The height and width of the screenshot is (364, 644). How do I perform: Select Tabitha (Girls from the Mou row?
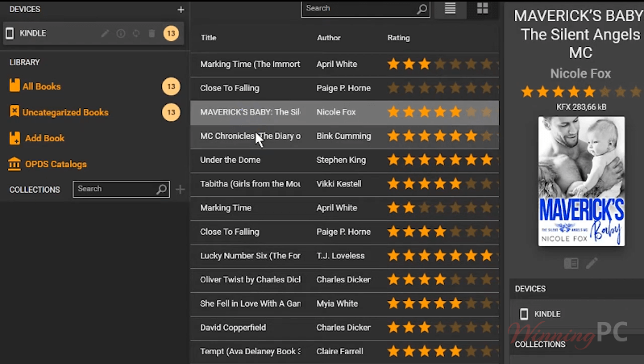coord(345,184)
